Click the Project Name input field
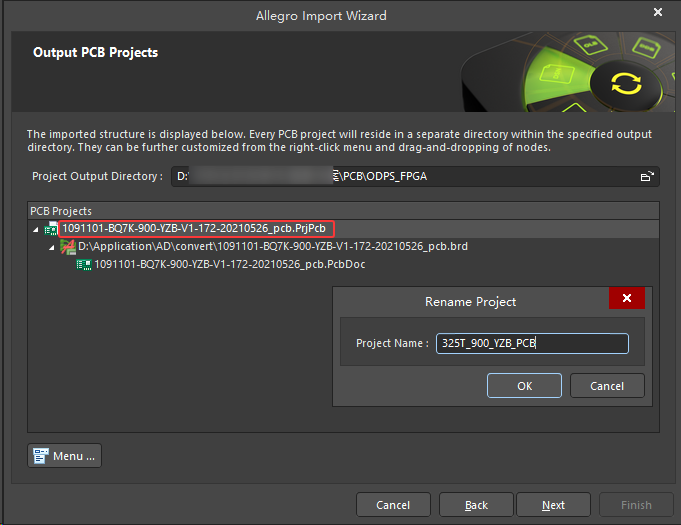681x525 pixels. (532, 343)
